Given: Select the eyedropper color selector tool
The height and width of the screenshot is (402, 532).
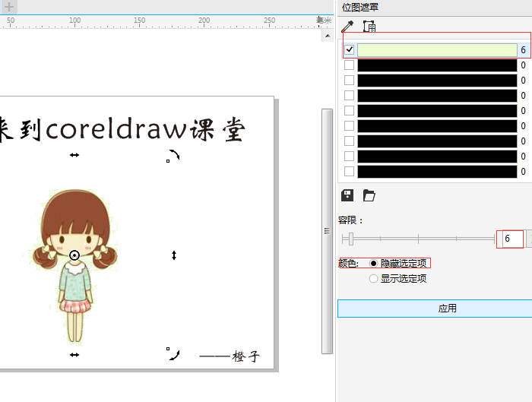Looking at the screenshot, I should [x=347, y=27].
